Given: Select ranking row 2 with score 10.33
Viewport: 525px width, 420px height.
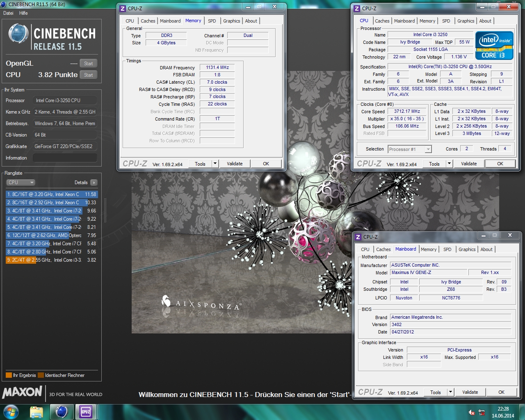Looking at the screenshot, I should point(52,203).
